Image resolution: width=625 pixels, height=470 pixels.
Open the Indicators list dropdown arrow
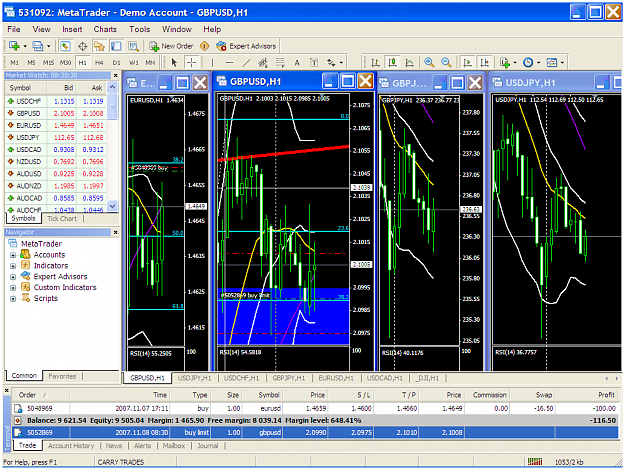coord(515,63)
